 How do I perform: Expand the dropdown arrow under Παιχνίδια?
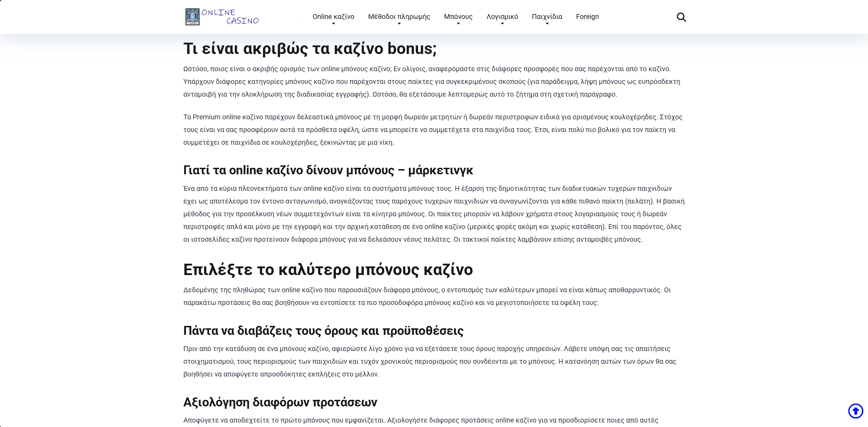(x=547, y=24)
